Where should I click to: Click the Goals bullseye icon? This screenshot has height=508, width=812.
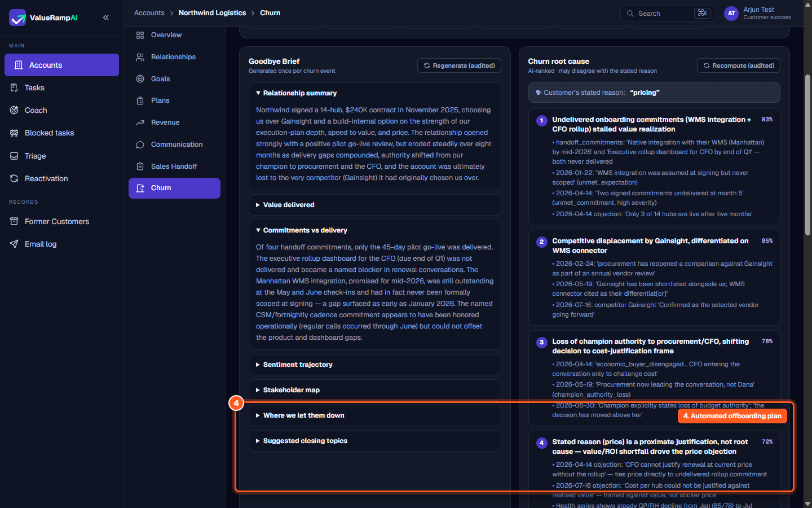140,79
